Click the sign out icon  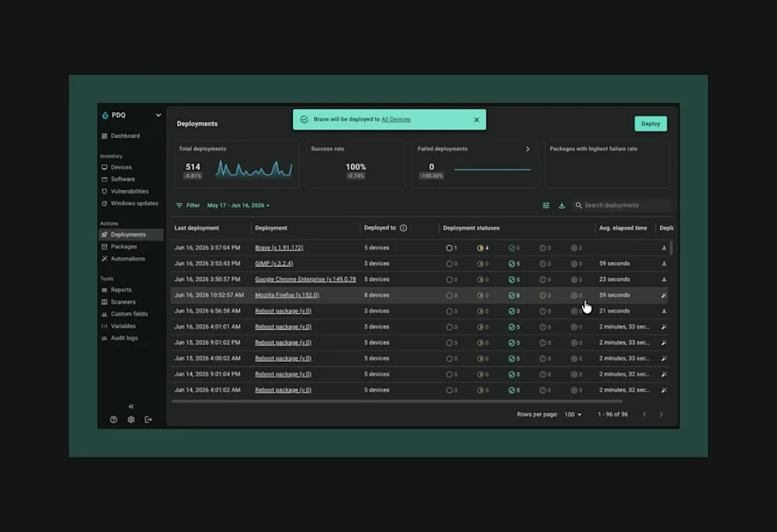pyautogui.click(x=148, y=419)
